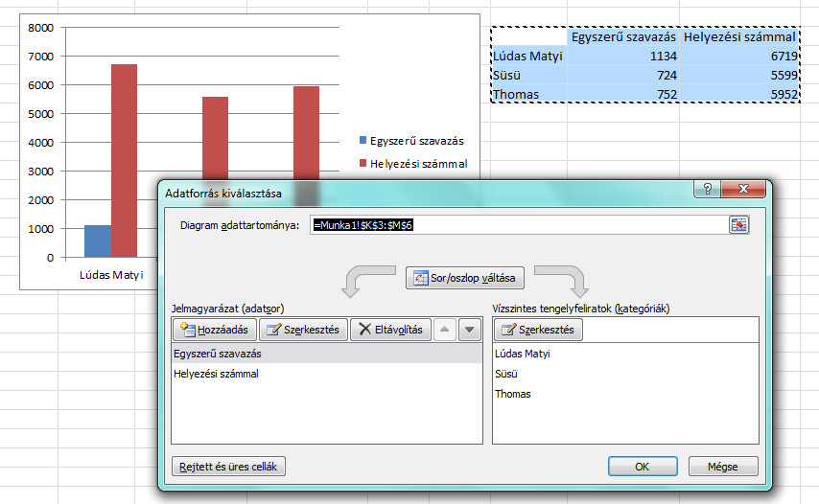
Task: Click Egyszerű szavazás header cell in sheet
Action: tap(622, 36)
